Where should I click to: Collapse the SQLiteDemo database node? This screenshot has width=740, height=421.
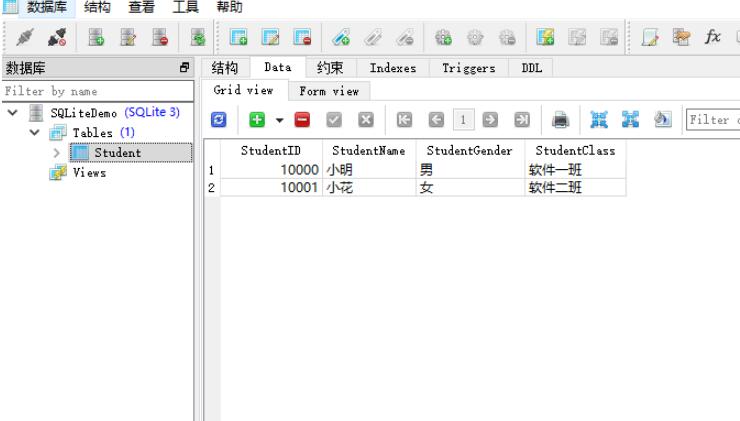[13, 112]
